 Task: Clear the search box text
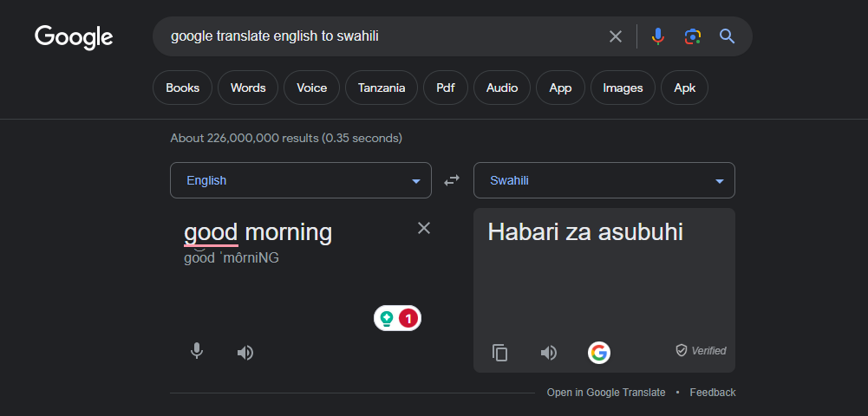[616, 36]
